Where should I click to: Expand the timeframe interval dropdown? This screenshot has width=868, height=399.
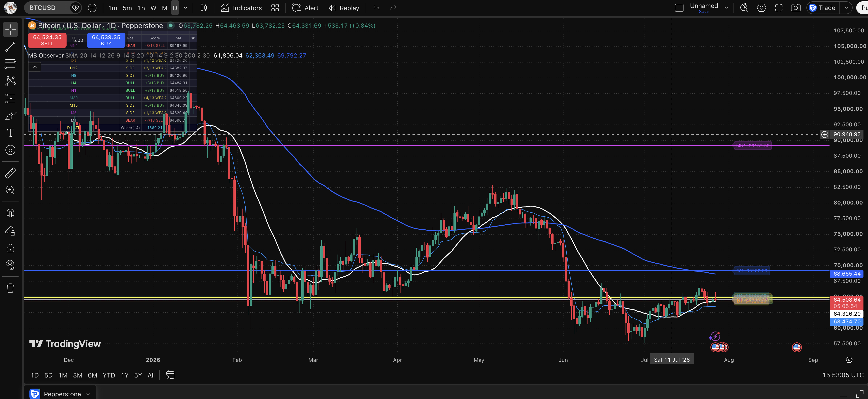click(185, 8)
